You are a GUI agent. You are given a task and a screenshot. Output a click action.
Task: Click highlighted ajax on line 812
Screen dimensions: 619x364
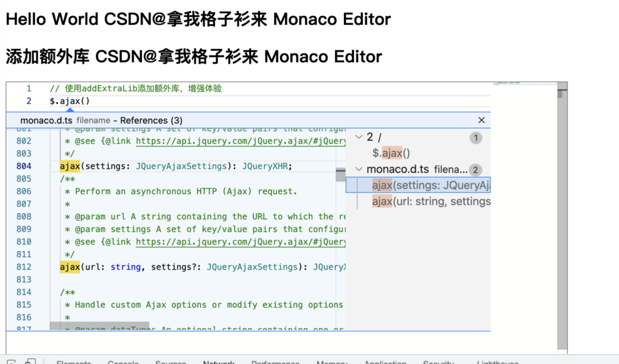[x=70, y=267]
